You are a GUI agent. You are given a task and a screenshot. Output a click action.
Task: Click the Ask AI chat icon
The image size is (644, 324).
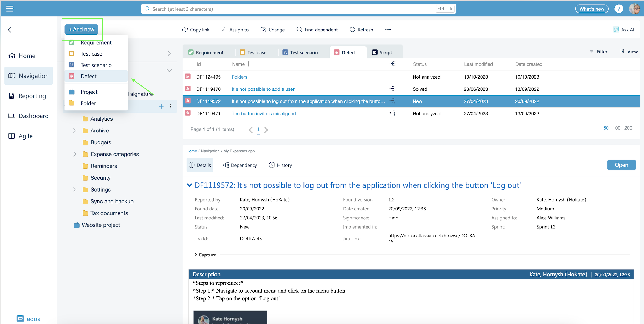tap(616, 30)
